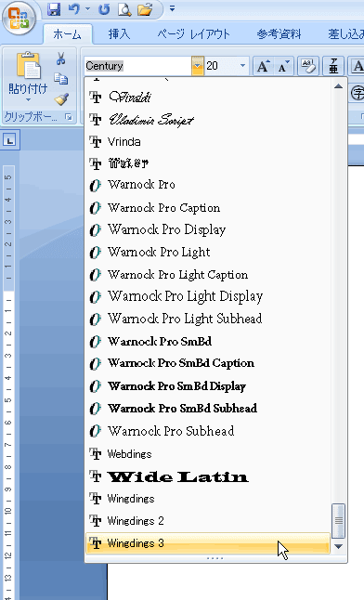Click the font list scroll down arrow

pyautogui.click(x=338, y=547)
